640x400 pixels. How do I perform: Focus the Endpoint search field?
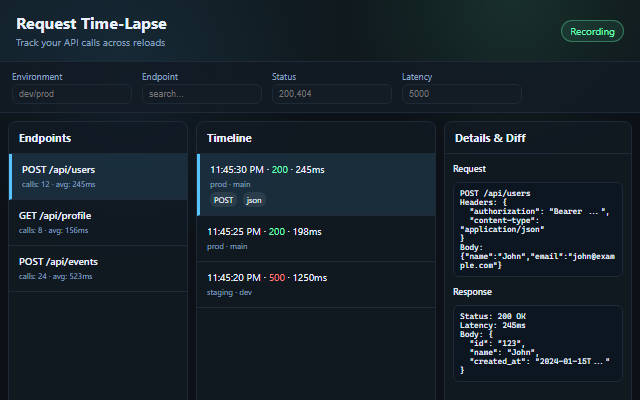[201, 94]
